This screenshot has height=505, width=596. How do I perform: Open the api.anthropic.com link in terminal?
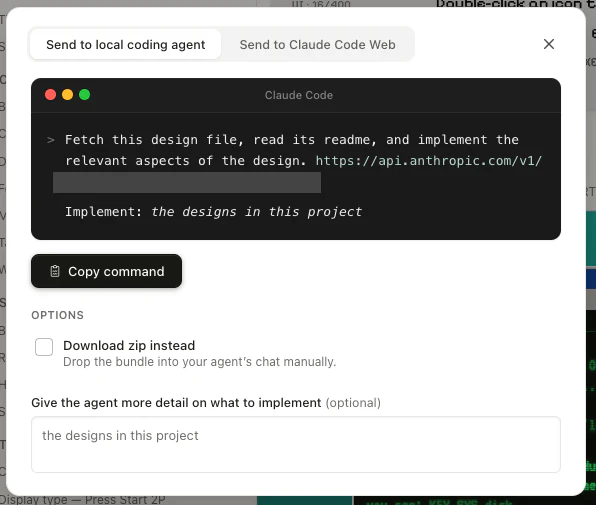coord(429,161)
